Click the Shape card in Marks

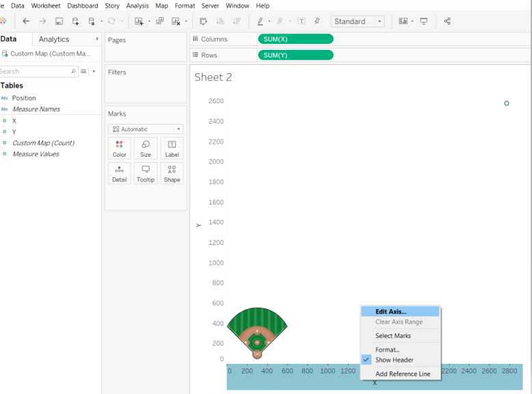click(172, 174)
